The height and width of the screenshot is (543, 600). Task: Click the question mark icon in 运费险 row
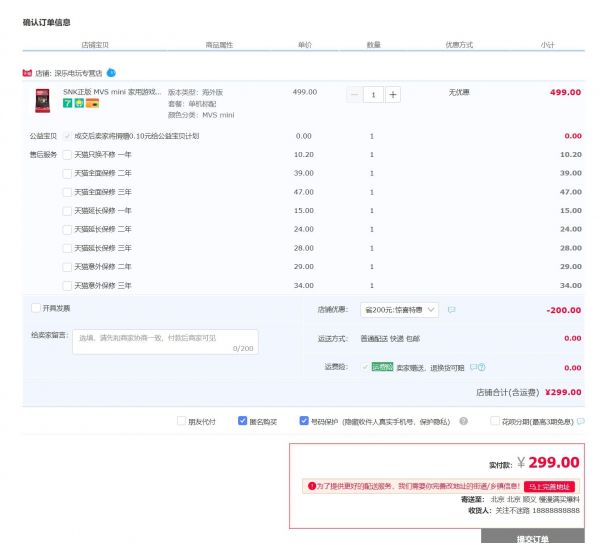click(x=481, y=367)
